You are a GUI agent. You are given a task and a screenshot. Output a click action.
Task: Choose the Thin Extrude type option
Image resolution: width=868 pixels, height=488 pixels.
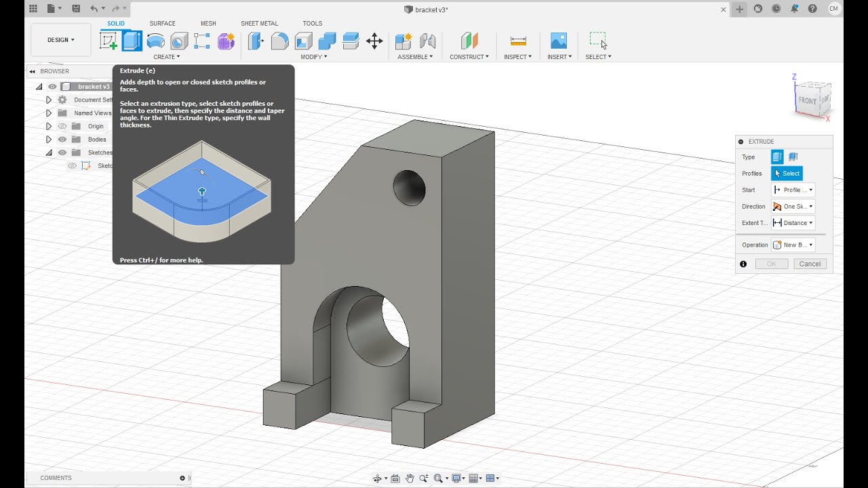click(x=793, y=157)
